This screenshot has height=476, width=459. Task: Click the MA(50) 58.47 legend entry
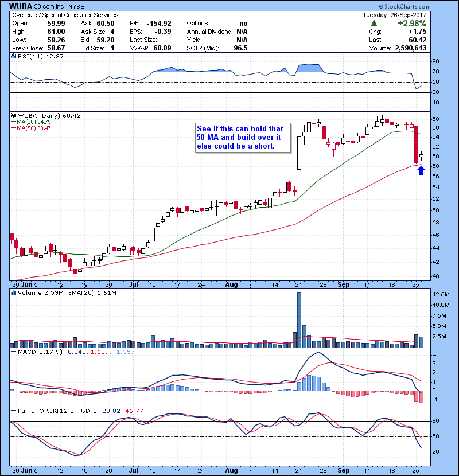point(34,128)
